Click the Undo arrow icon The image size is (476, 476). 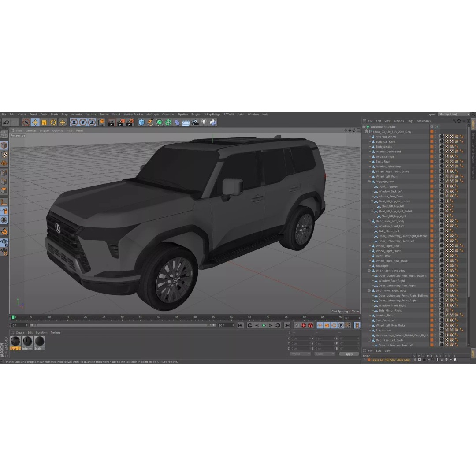[x=6, y=123]
